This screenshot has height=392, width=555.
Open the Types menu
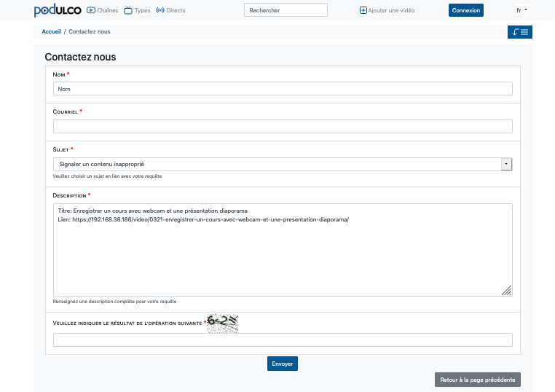138,10
